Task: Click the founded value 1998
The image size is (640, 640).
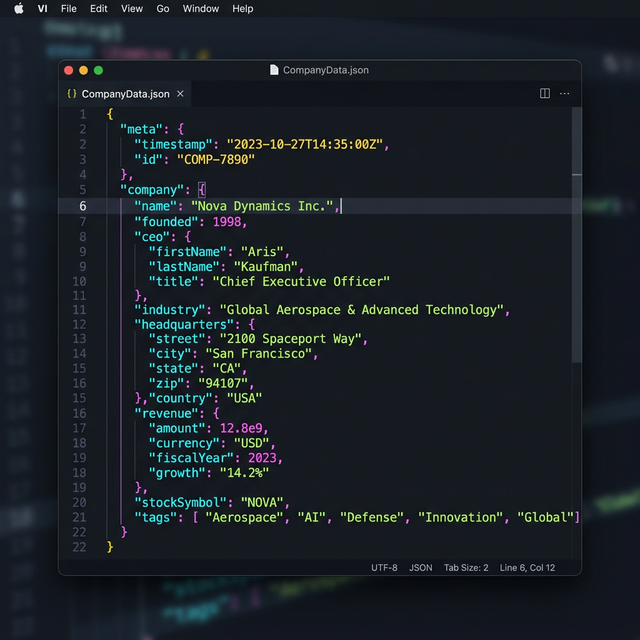Action: pos(227,222)
